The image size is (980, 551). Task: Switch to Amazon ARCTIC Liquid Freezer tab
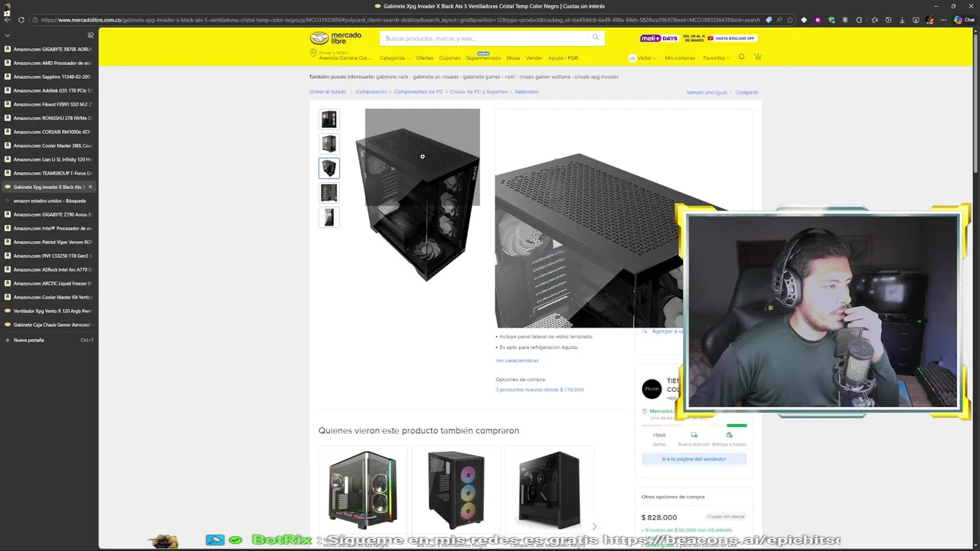(48, 283)
